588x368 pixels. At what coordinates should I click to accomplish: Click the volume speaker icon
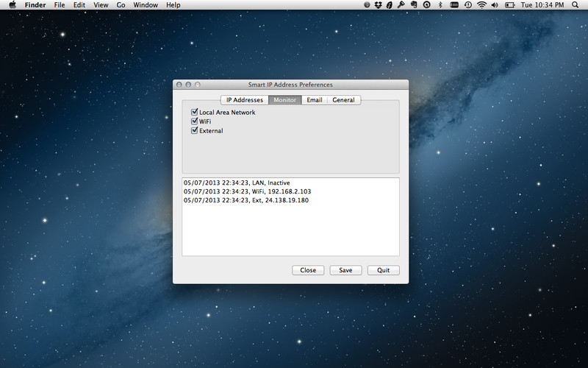click(495, 4)
